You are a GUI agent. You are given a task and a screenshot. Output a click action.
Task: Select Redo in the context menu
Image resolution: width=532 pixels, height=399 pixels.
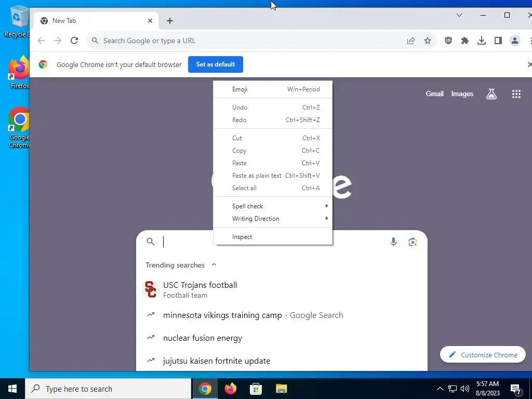click(x=273, y=120)
